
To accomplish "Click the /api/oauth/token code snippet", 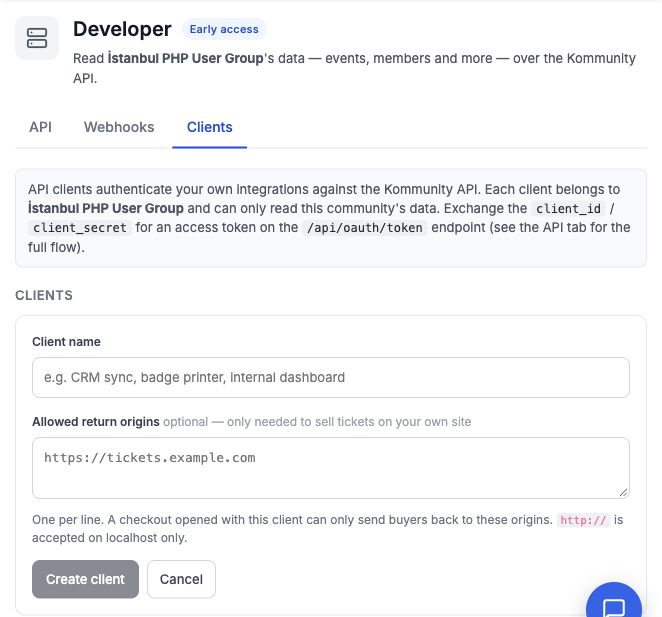I will 365,228.
